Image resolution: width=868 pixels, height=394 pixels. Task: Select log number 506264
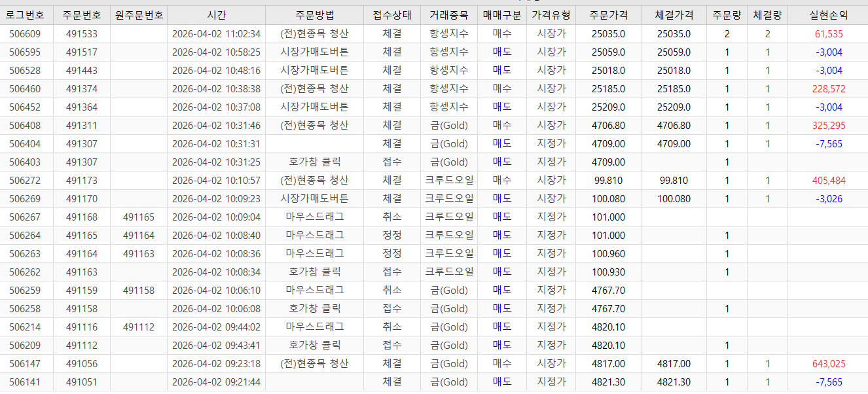(26, 236)
